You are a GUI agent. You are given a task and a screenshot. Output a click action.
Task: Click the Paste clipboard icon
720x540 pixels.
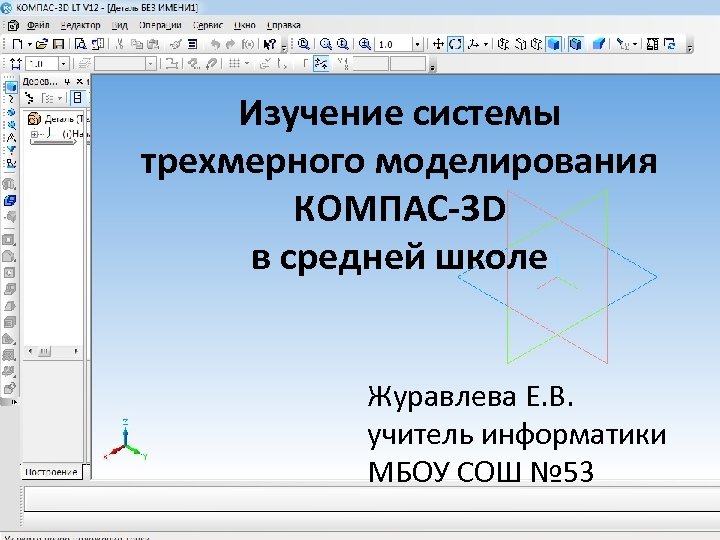[153, 44]
